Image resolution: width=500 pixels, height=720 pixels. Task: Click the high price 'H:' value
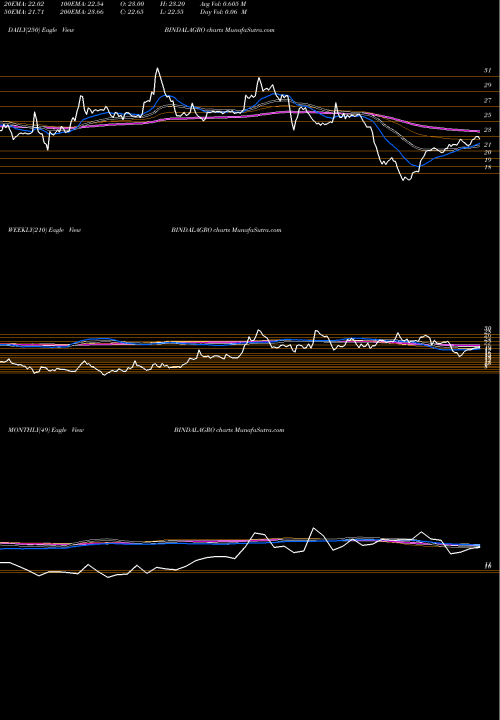click(174, 4)
